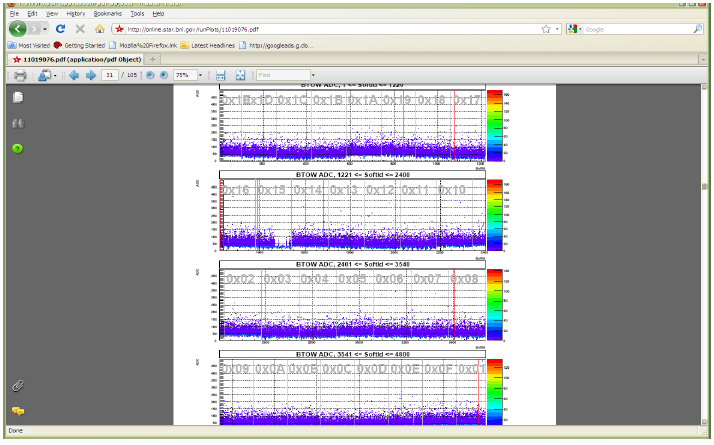
Task: Open the back/forward history dropdown arrow
Action: pos(45,29)
